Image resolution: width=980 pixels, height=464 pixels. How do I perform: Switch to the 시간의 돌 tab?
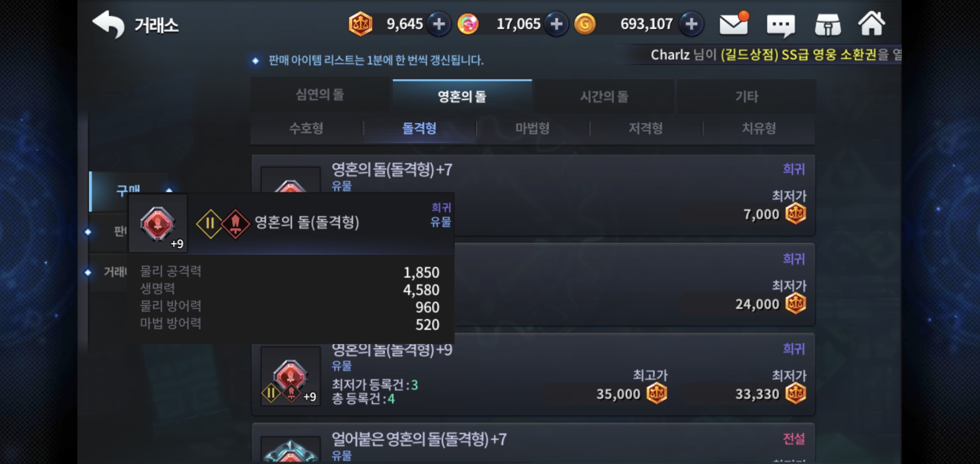tap(604, 96)
